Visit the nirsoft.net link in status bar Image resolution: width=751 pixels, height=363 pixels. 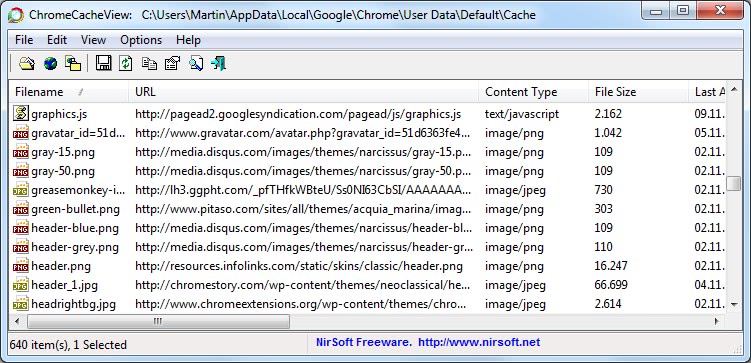479,342
